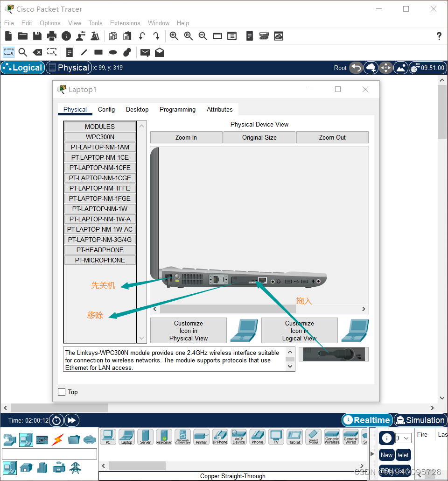Click the Zoom In button in device view

(x=186, y=137)
